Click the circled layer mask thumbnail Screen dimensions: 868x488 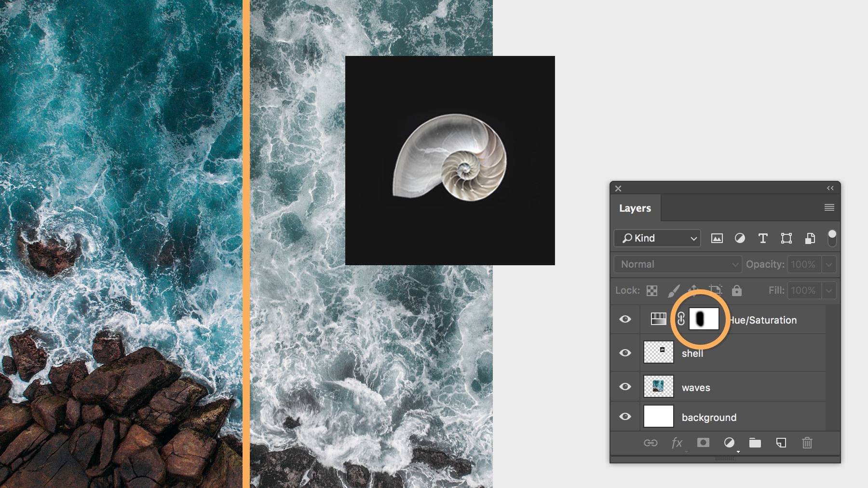point(704,319)
